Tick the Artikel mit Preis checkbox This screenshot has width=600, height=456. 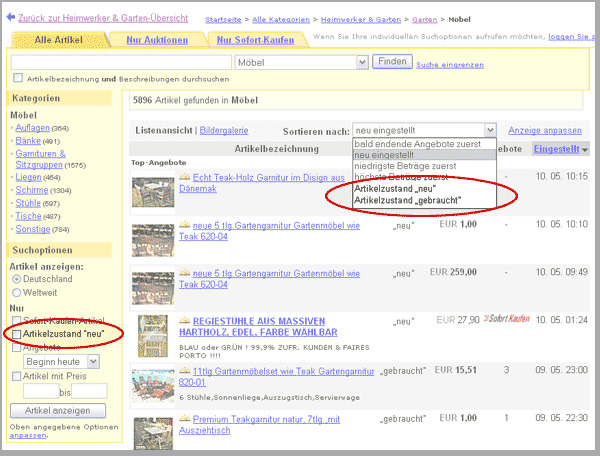(16, 376)
